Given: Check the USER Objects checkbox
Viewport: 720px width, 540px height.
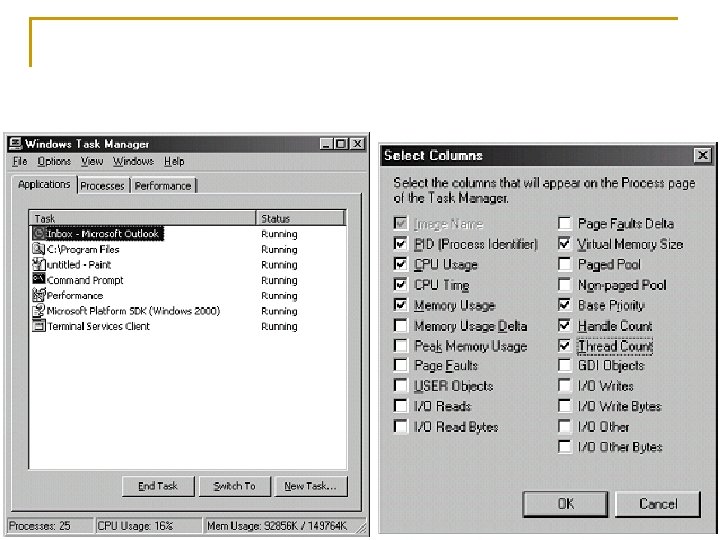Looking at the screenshot, I should pyautogui.click(x=400, y=385).
